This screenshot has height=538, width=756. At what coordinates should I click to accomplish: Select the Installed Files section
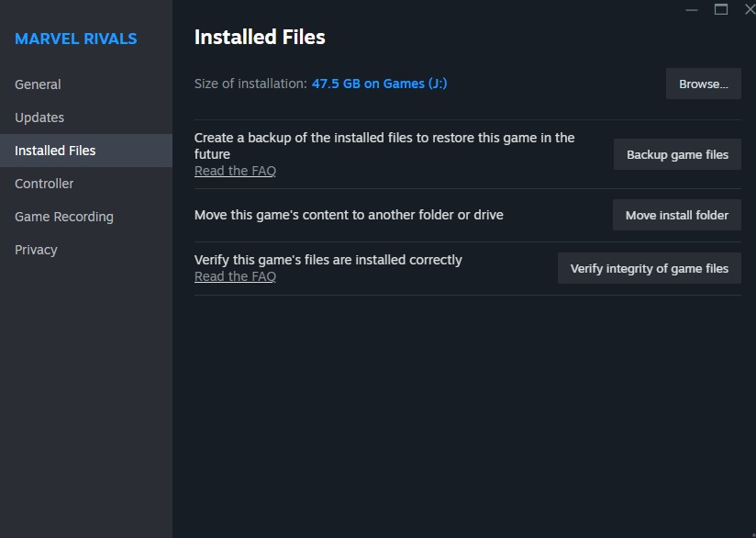coord(55,150)
